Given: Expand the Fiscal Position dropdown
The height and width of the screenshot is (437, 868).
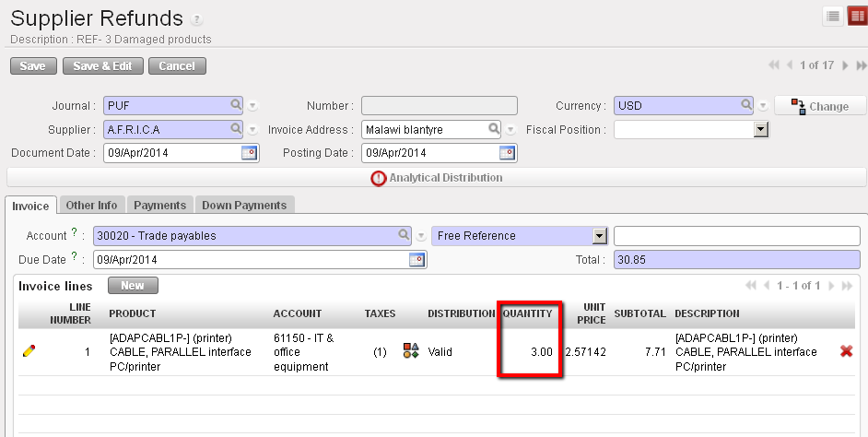Looking at the screenshot, I should (760, 130).
